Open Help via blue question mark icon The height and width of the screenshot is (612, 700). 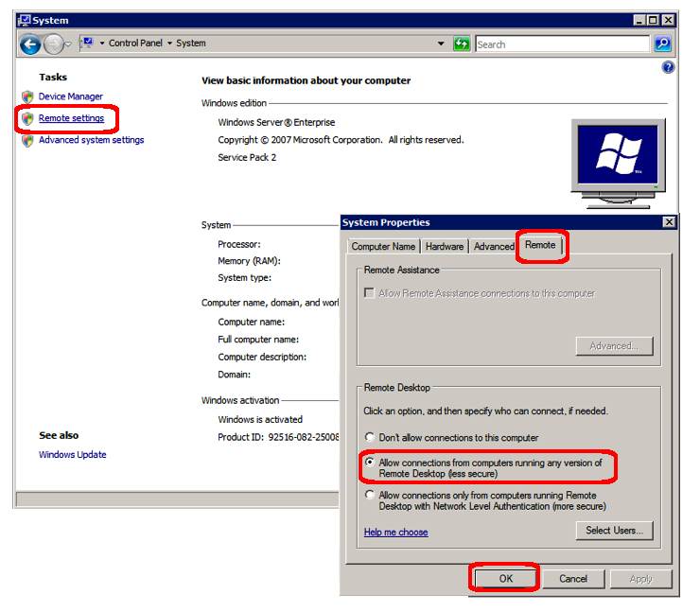pyautogui.click(x=668, y=67)
